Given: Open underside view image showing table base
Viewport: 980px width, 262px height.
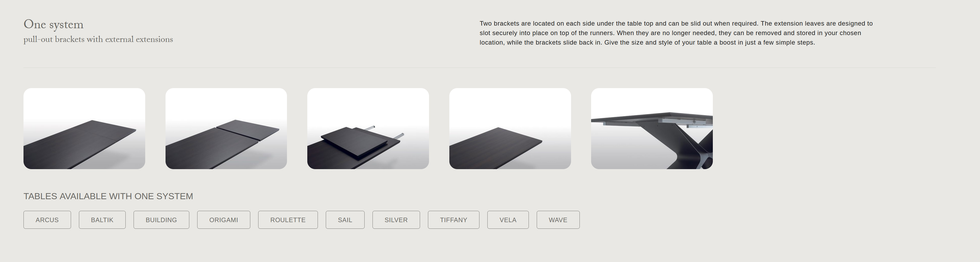Looking at the screenshot, I should [x=652, y=128].
